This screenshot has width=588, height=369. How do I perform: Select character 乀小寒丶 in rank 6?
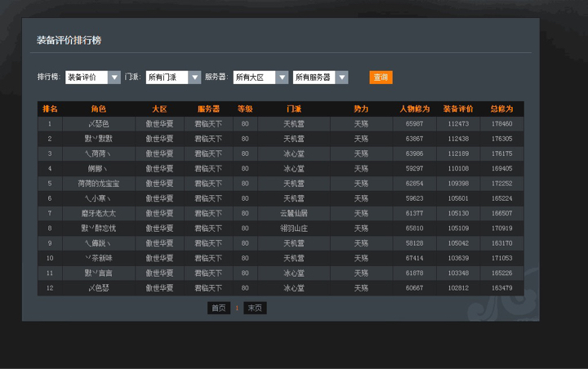99,198
